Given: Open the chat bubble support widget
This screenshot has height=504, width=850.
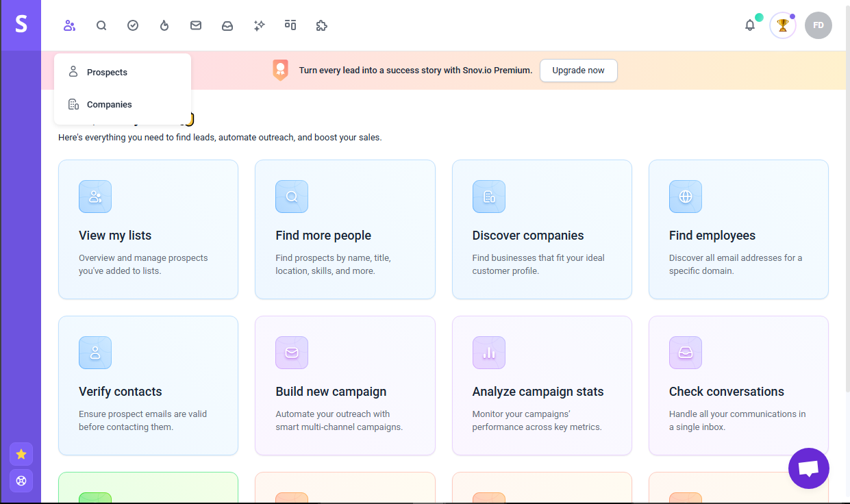Looking at the screenshot, I should (809, 468).
